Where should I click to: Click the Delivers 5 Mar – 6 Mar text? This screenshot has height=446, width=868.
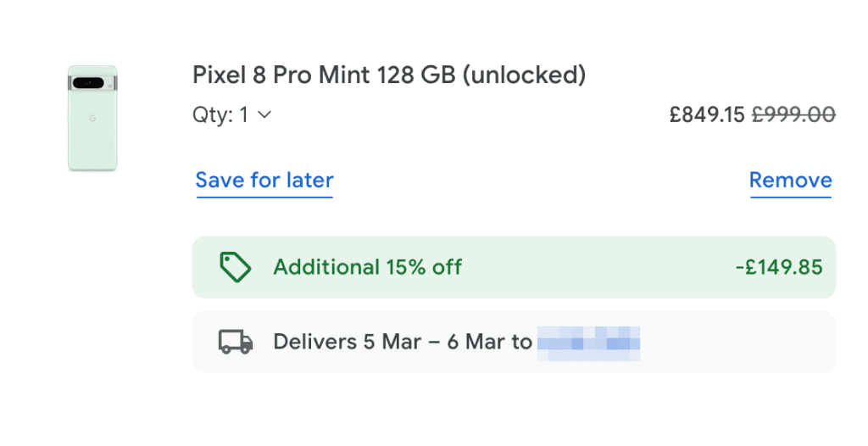pos(403,342)
